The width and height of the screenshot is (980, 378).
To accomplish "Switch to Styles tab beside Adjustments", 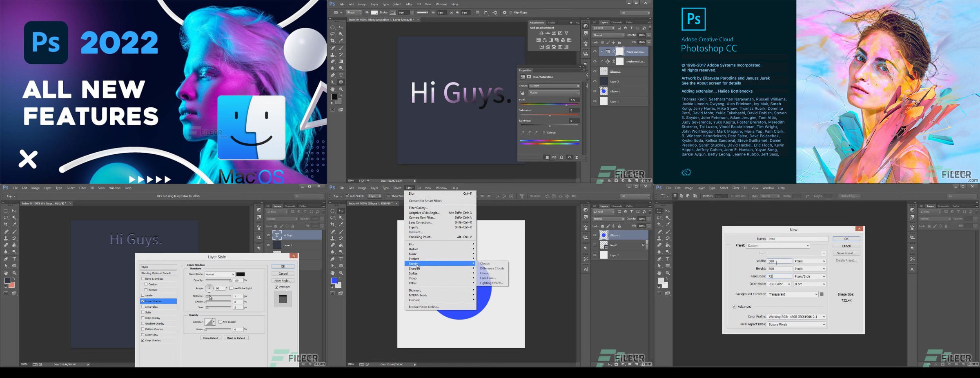I will (551, 23).
